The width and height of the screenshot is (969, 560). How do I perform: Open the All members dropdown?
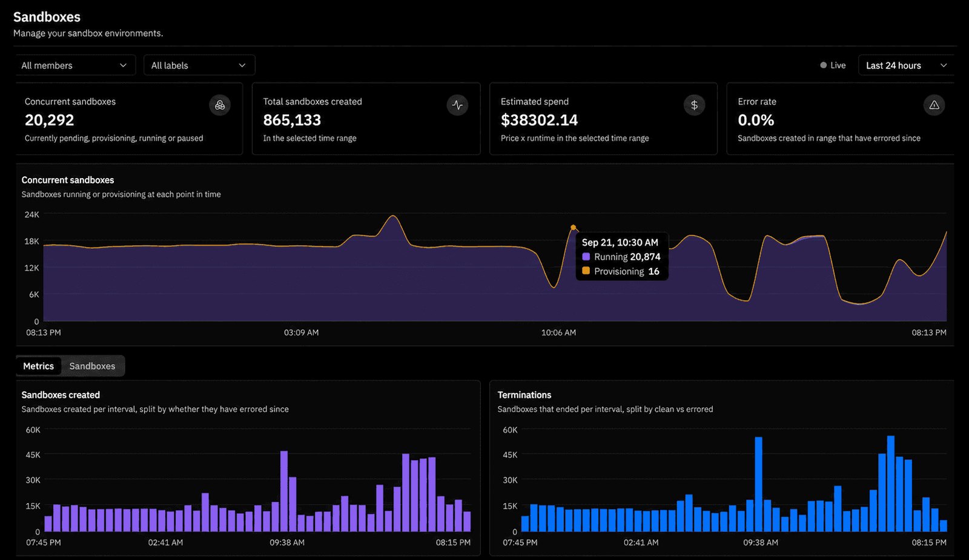coord(74,65)
